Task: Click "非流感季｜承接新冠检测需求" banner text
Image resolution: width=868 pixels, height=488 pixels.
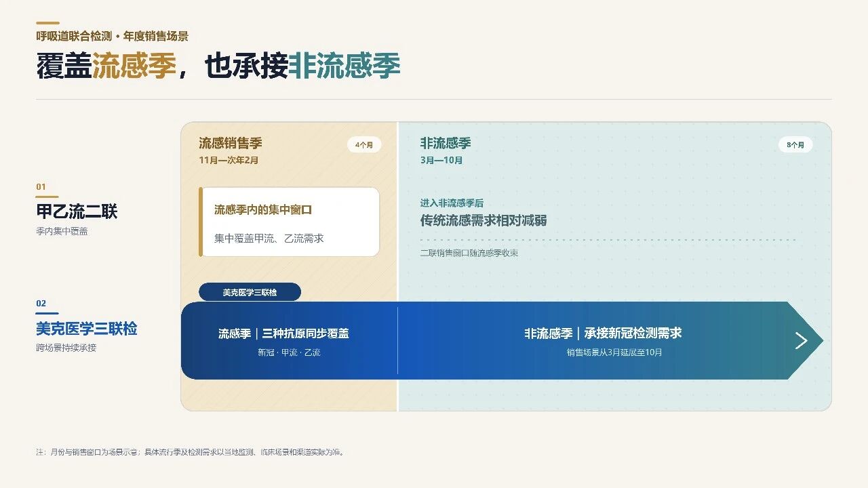Action: pos(603,333)
